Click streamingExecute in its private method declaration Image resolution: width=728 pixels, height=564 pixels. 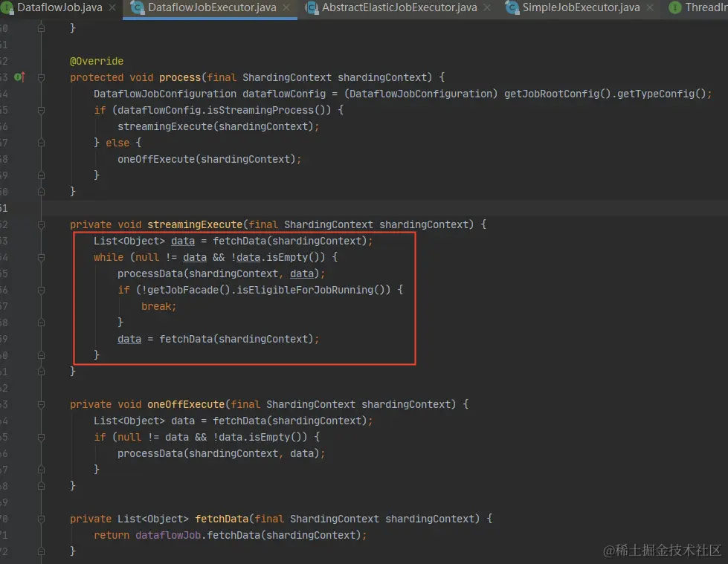point(195,224)
